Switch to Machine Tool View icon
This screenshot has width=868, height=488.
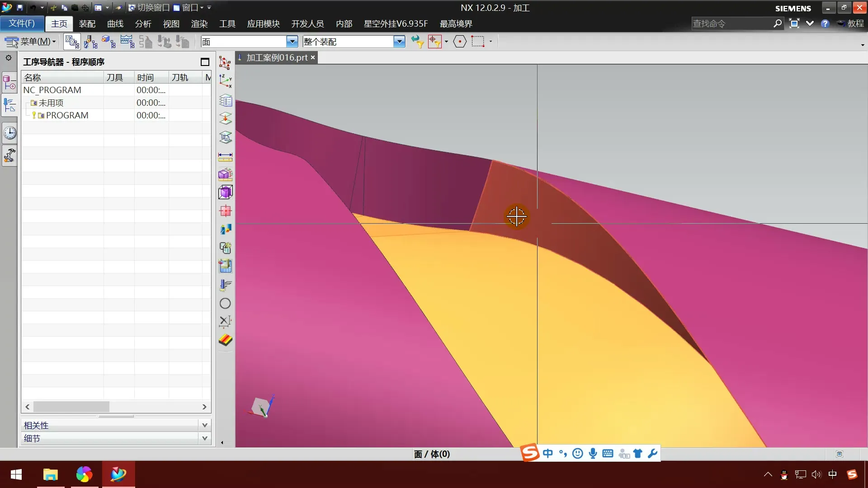click(x=90, y=42)
